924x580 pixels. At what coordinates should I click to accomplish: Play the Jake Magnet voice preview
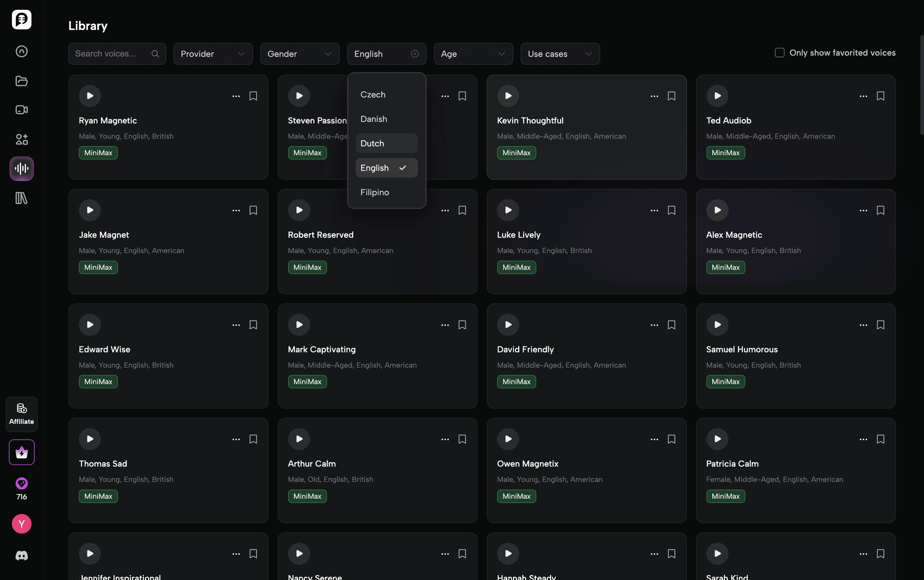pyautogui.click(x=90, y=210)
